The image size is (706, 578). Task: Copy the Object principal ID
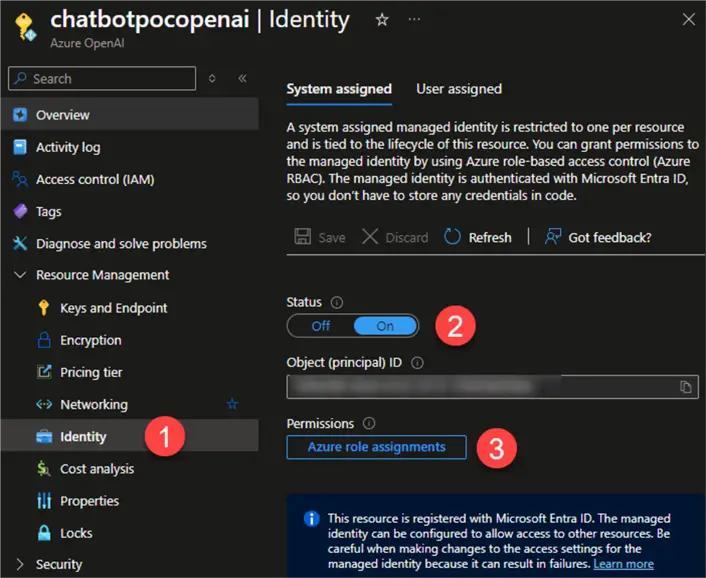coord(686,387)
